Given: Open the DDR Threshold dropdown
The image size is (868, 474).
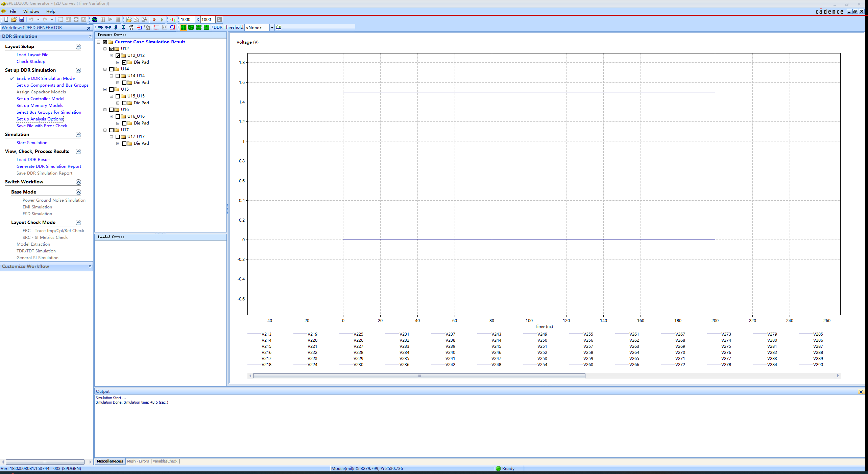Looking at the screenshot, I should pos(272,28).
